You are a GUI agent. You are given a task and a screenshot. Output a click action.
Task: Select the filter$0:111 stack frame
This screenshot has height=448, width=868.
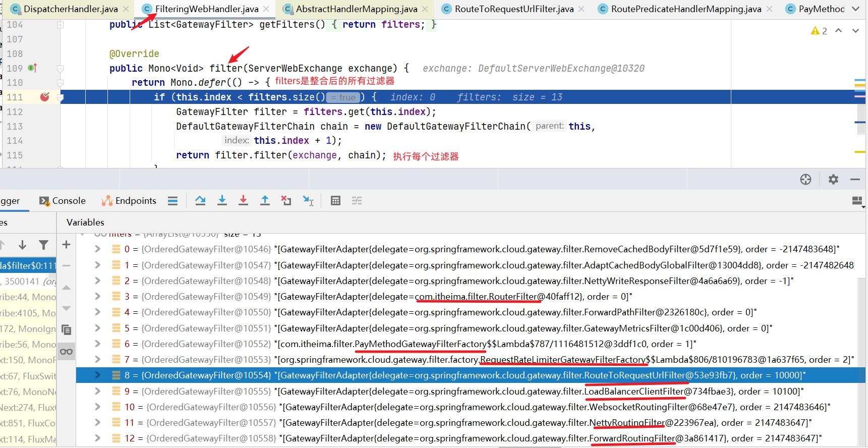pyautogui.click(x=28, y=265)
